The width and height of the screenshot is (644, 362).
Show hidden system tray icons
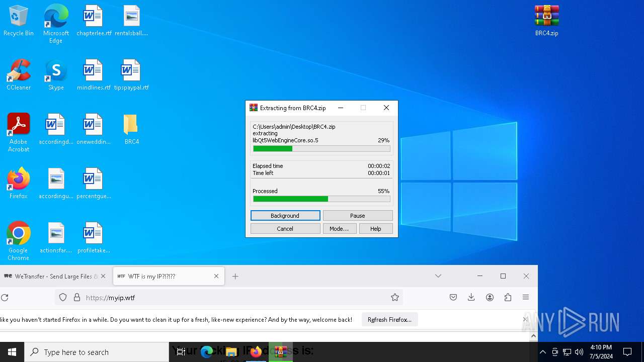point(542,352)
